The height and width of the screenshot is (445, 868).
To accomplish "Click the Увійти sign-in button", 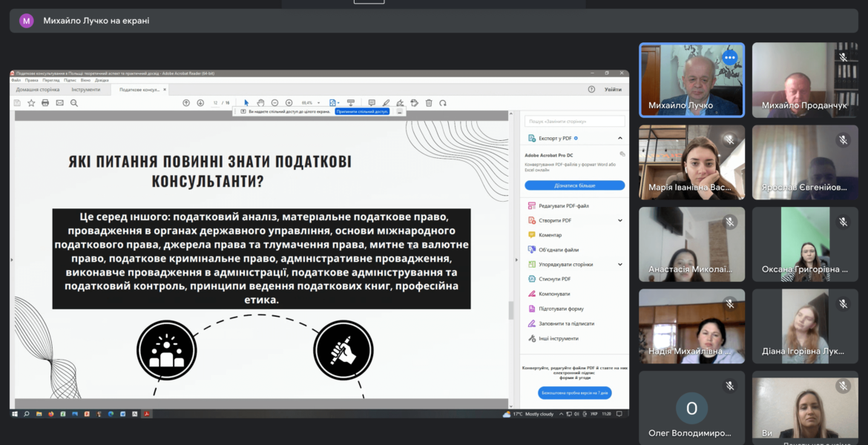I will point(613,89).
